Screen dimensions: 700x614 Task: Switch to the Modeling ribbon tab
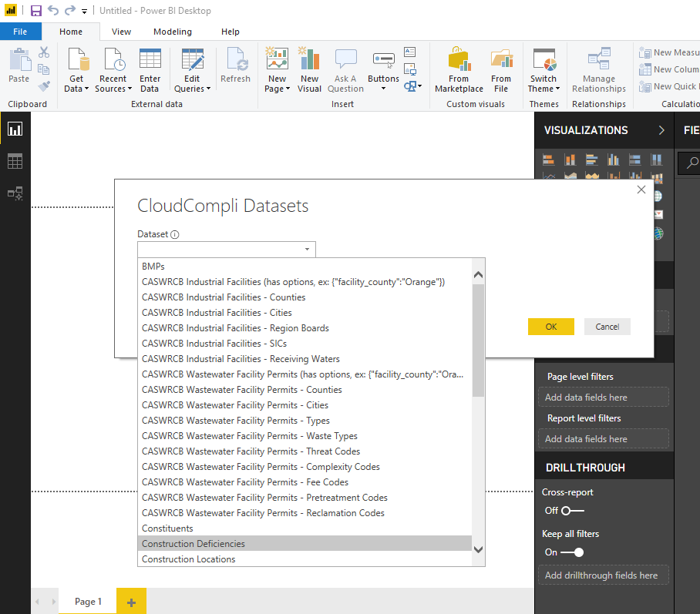pyautogui.click(x=173, y=32)
